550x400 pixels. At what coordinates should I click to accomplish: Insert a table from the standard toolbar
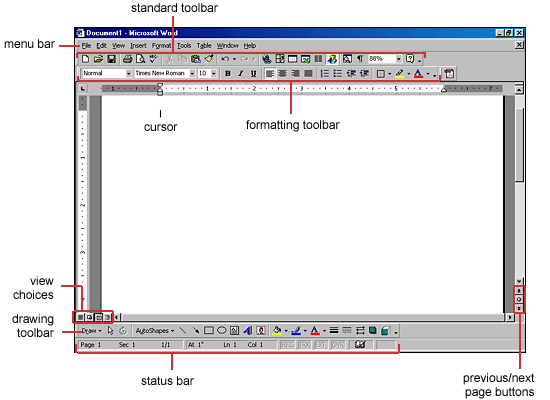pyautogui.click(x=293, y=59)
